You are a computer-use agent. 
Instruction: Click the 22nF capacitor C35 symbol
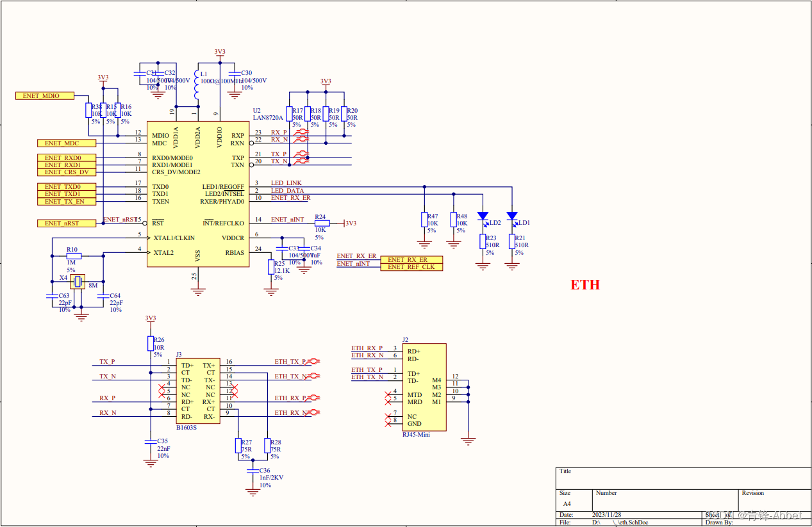(151, 443)
